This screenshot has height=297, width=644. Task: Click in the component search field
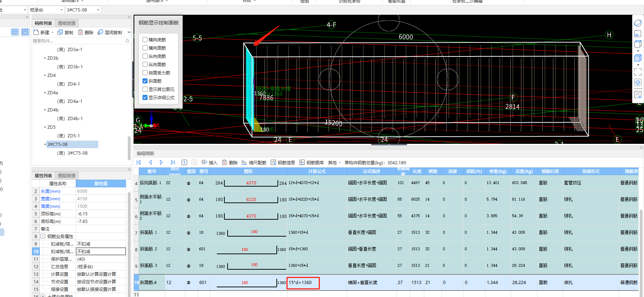pos(78,41)
